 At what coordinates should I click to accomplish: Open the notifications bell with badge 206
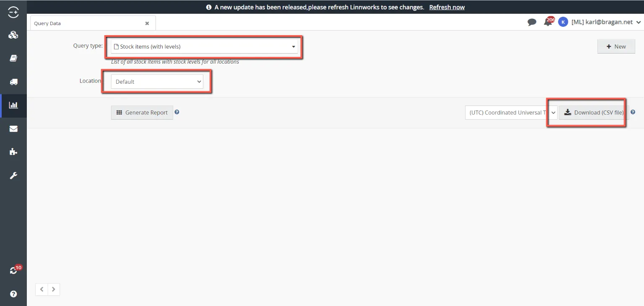click(549, 22)
